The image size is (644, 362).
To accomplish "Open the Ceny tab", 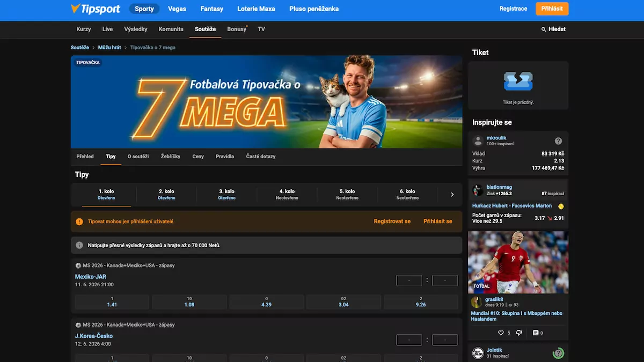I will click(198, 157).
